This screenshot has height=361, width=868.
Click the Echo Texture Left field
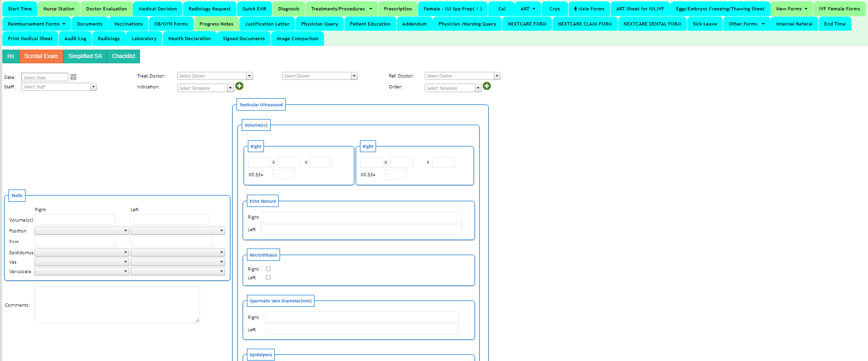coord(361,230)
